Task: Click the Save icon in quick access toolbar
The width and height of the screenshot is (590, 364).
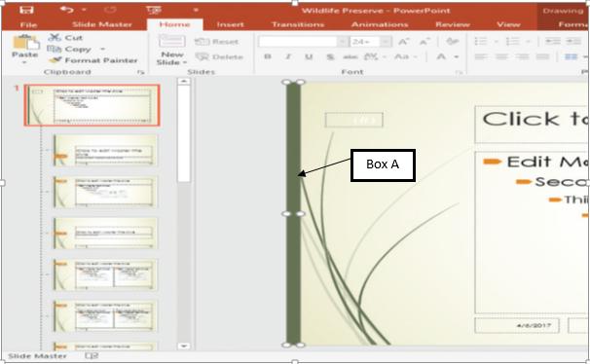Action: [x=26, y=10]
